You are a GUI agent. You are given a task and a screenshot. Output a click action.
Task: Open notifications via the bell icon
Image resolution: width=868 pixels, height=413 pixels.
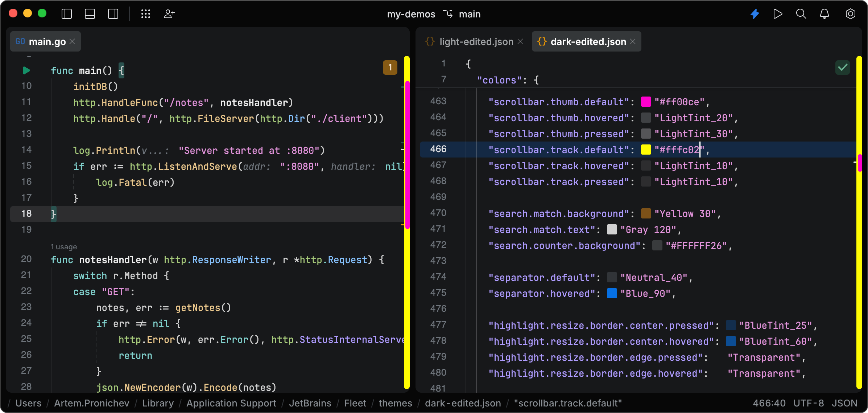pos(824,14)
